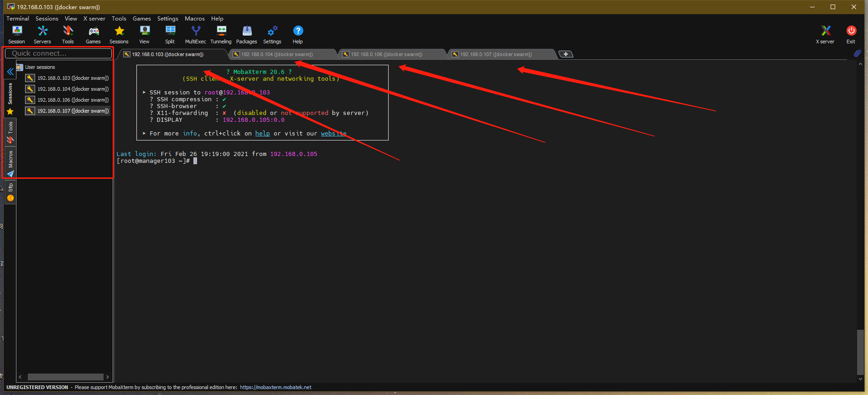Click the Session toolbar icon
The image size is (868, 395).
(17, 34)
